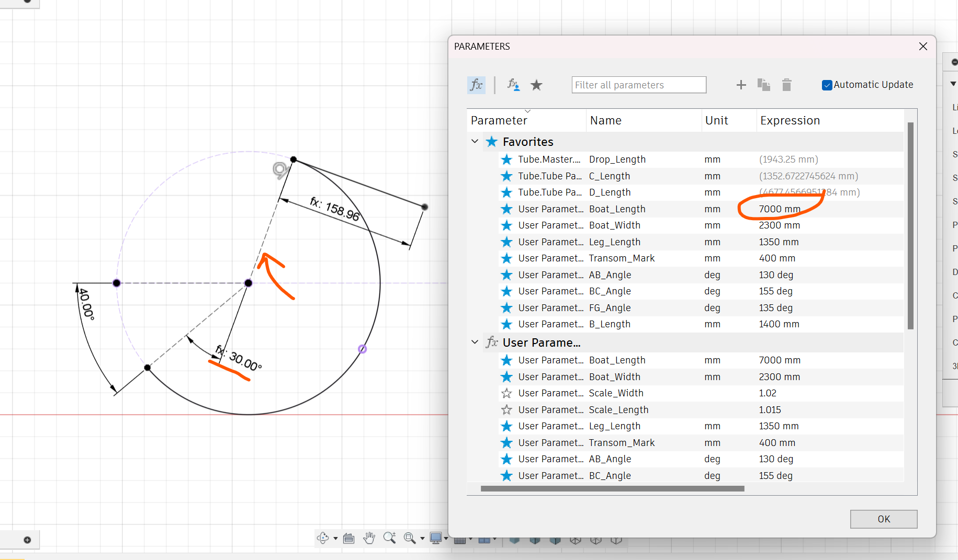Close the Parameters dialog
958x560 pixels.
(x=923, y=46)
